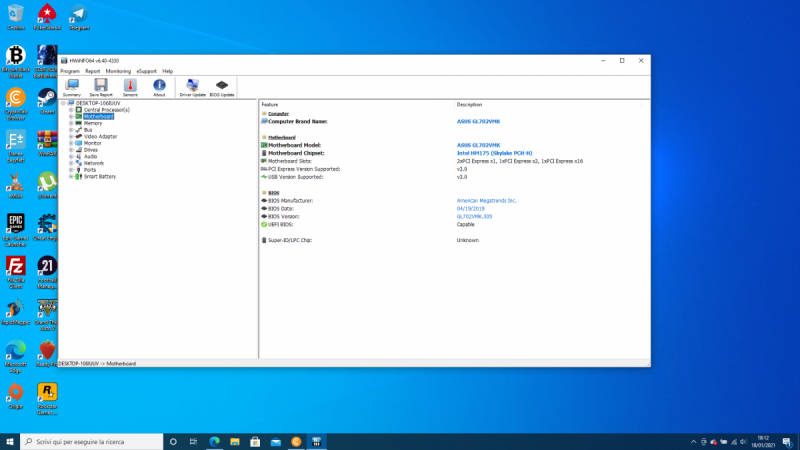Expand the Central Processor(s) tree node
Image resolution: width=800 pixels, height=450 pixels.
point(71,110)
